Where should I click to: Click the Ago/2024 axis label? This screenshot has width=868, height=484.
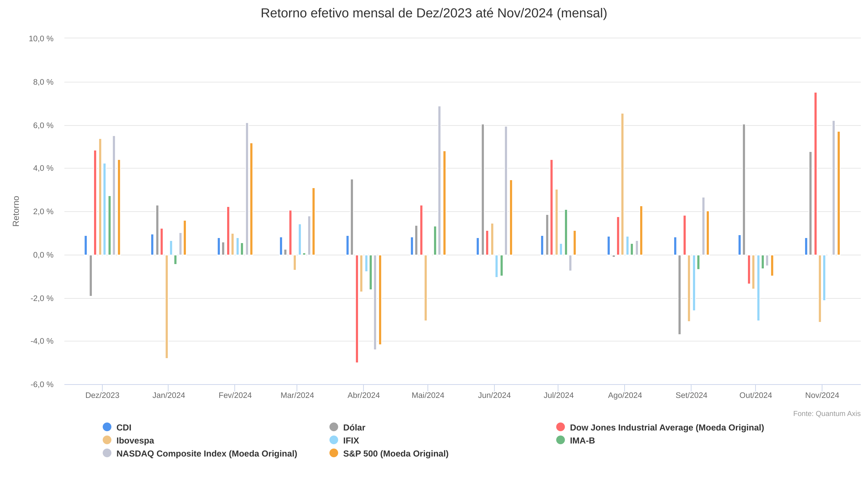tap(625, 395)
